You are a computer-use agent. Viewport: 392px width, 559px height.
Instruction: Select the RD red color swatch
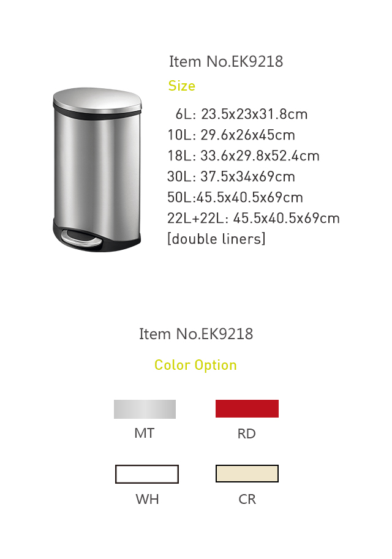click(x=247, y=408)
